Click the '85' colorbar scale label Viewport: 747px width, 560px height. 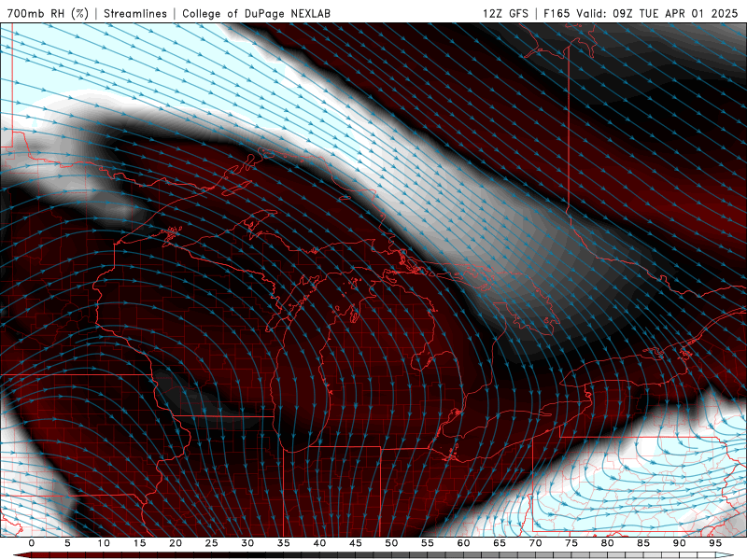(x=643, y=543)
